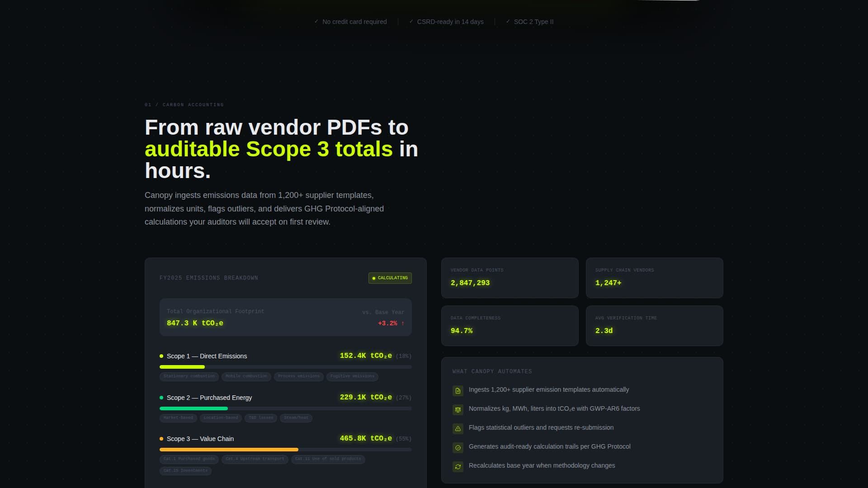Image resolution: width=868 pixels, height=488 pixels.
Task: Open the Supply Chain Vendors stat card
Action: pos(654,278)
